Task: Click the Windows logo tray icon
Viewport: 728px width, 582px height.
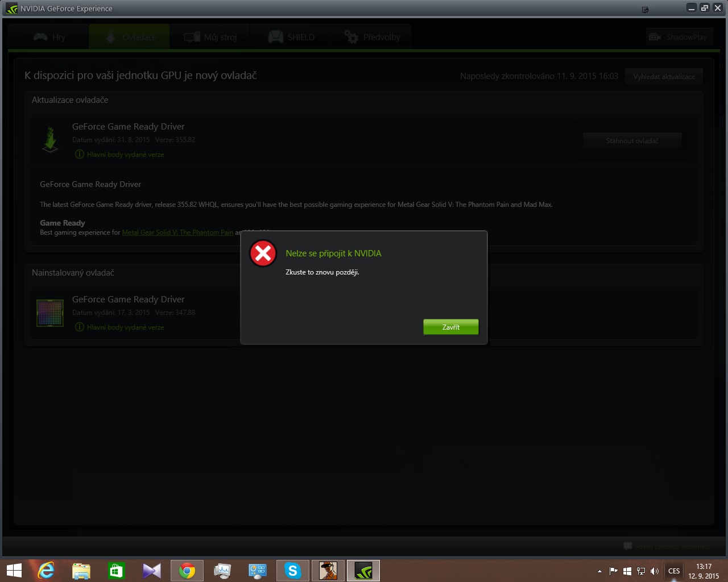Action: click(x=627, y=571)
